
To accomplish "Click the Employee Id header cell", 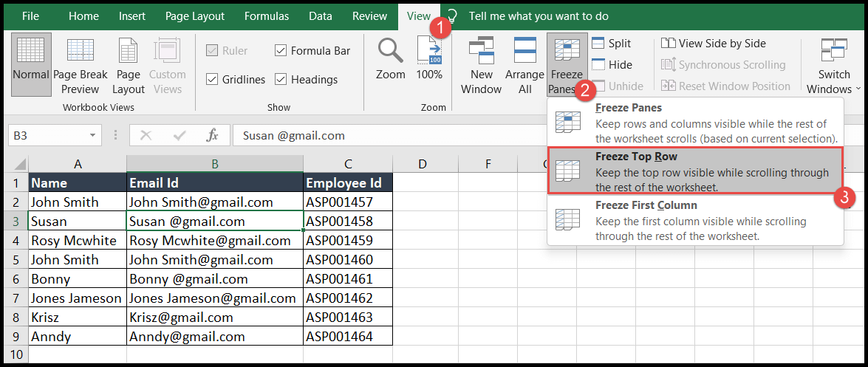I will click(x=348, y=182).
